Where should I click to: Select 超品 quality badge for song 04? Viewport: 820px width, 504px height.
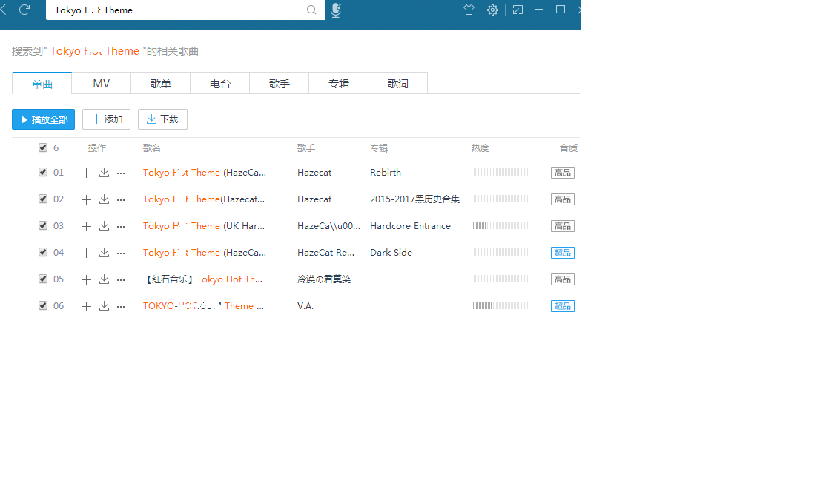click(x=563, y=253)
